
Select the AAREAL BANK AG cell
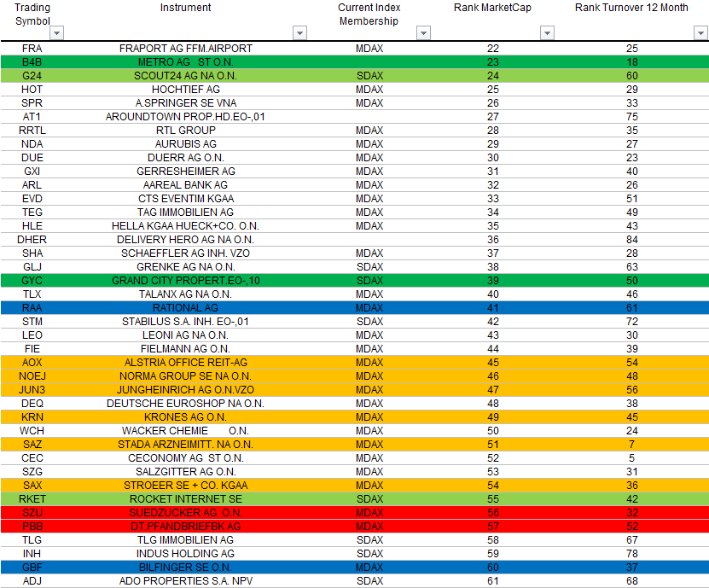pyautogui.click(x=186, y=184)
